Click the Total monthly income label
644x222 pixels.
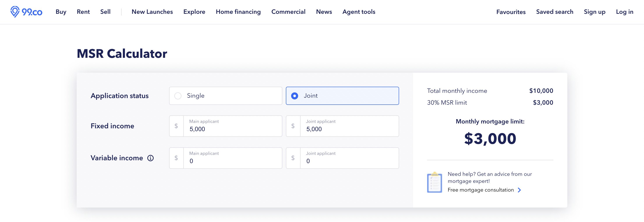click(x=457, y=91)
